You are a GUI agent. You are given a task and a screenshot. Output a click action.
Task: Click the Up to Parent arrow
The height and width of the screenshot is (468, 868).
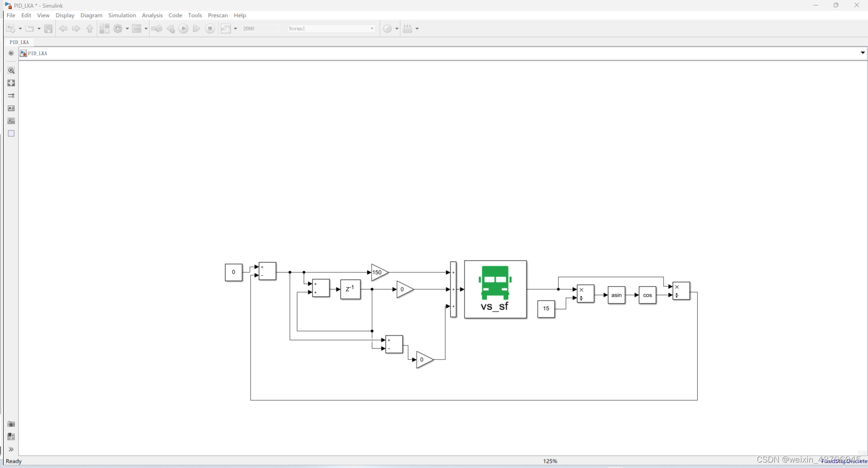click(90, 28)
